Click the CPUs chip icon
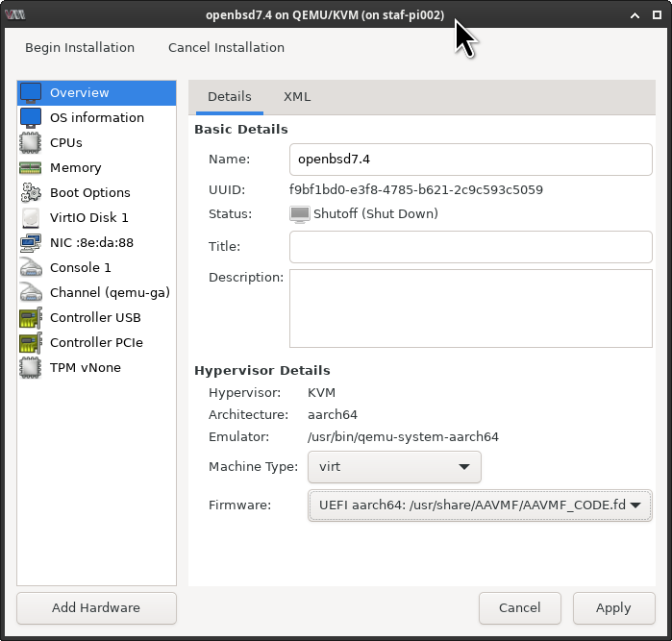 31,143
